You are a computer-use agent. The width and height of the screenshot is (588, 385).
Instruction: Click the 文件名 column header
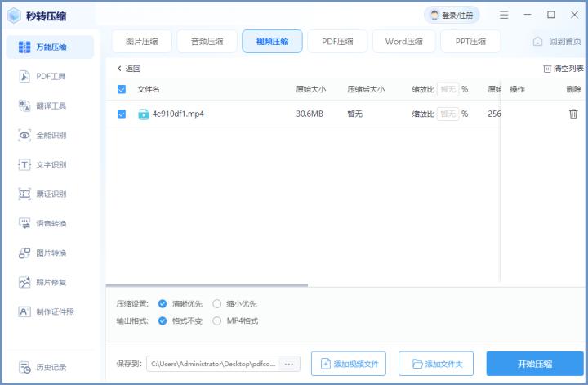pos(148,89)
